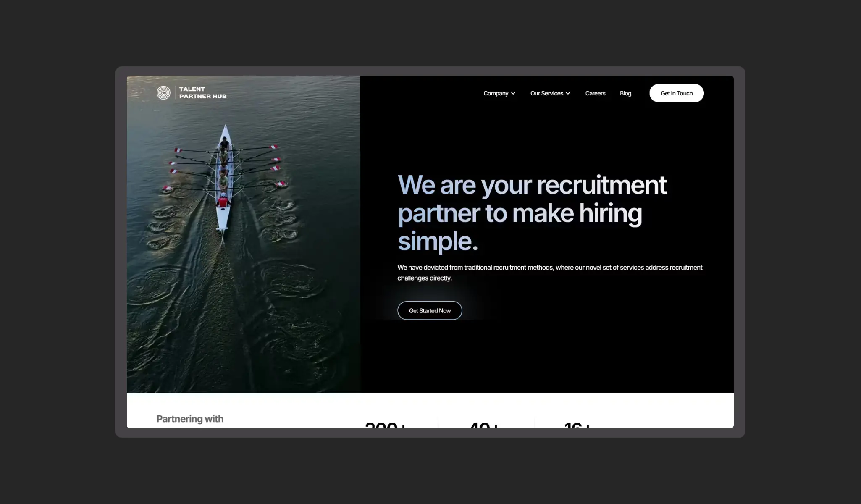Viewport: 861px width, 504px height.
Task: Click the 'Partnering with' heading
Action: (x=190, y=419)
